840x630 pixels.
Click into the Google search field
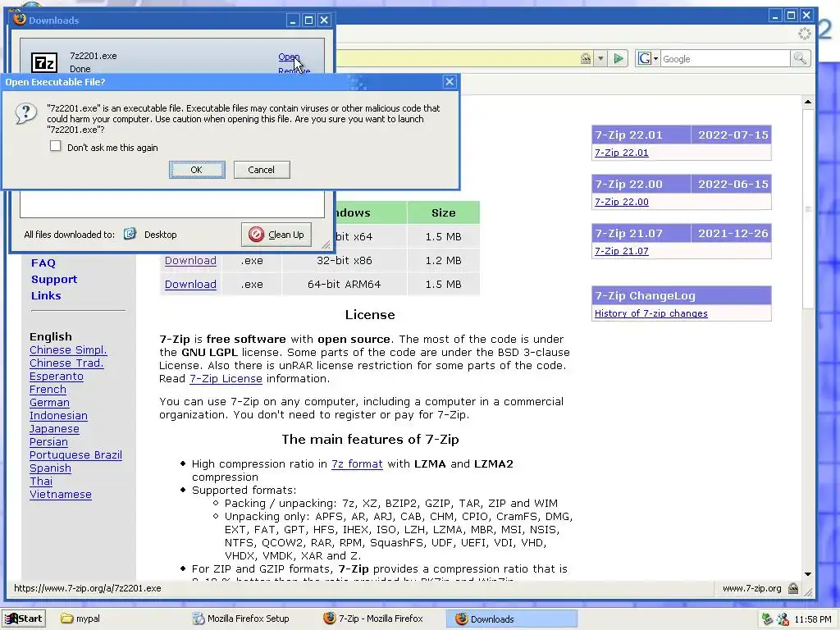[x=725, y=59]
